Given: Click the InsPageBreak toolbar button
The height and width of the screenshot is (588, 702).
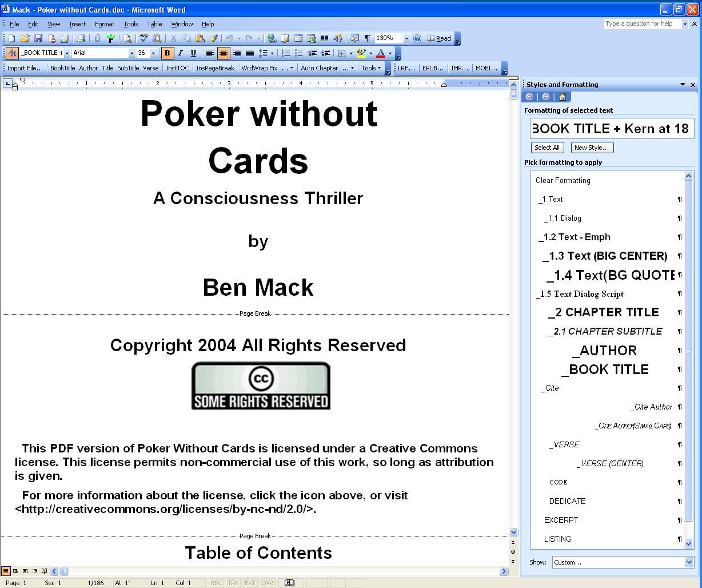Looking at the screenshot, I should click(x=215, y=68).
